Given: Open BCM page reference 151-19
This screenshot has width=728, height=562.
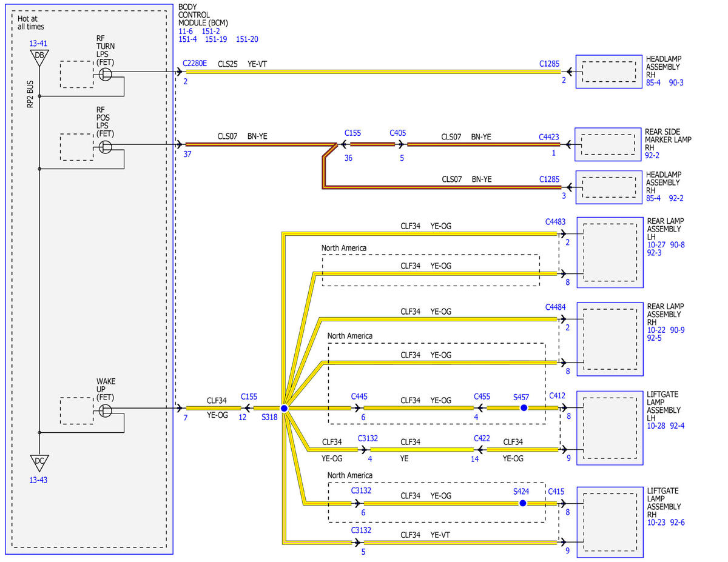Looking at the screenshot, I should (217, 39).
